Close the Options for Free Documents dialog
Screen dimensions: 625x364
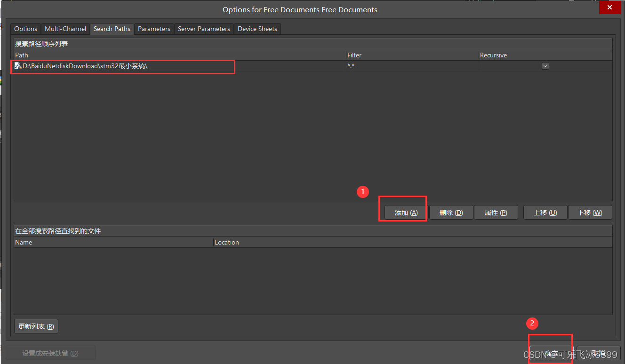coord(609,8)
